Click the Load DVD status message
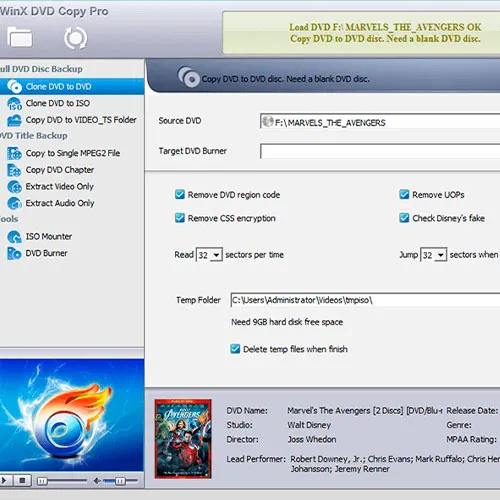This screenshot has height=500, width=500. pos(385,33)
